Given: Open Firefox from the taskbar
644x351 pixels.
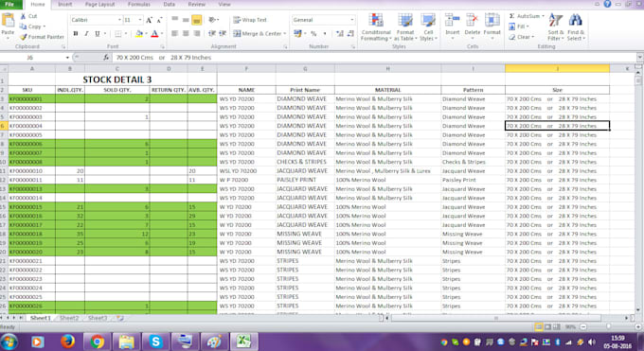Looking at the screenshot, I should click(67, 342).
